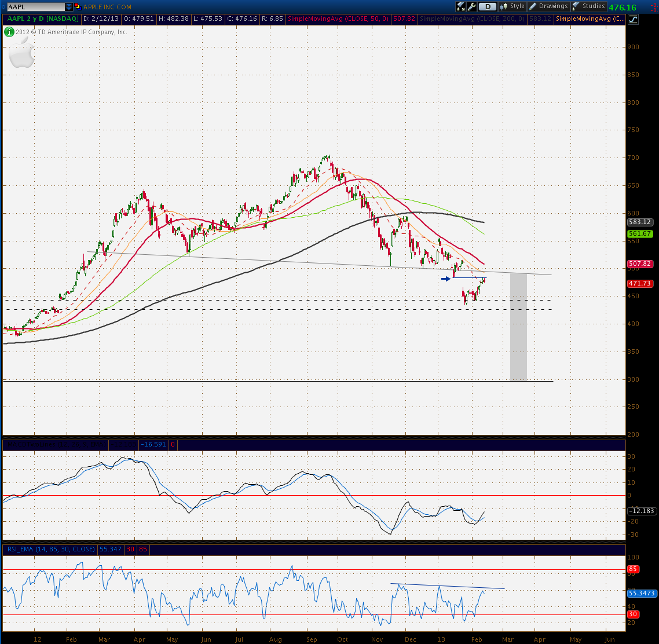Open the Studies menu
The image size is (659, 644).
[588, 6]
